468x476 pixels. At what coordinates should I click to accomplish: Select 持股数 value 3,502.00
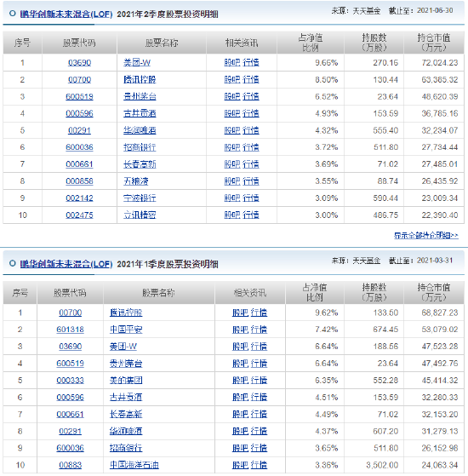coord(382,465)
